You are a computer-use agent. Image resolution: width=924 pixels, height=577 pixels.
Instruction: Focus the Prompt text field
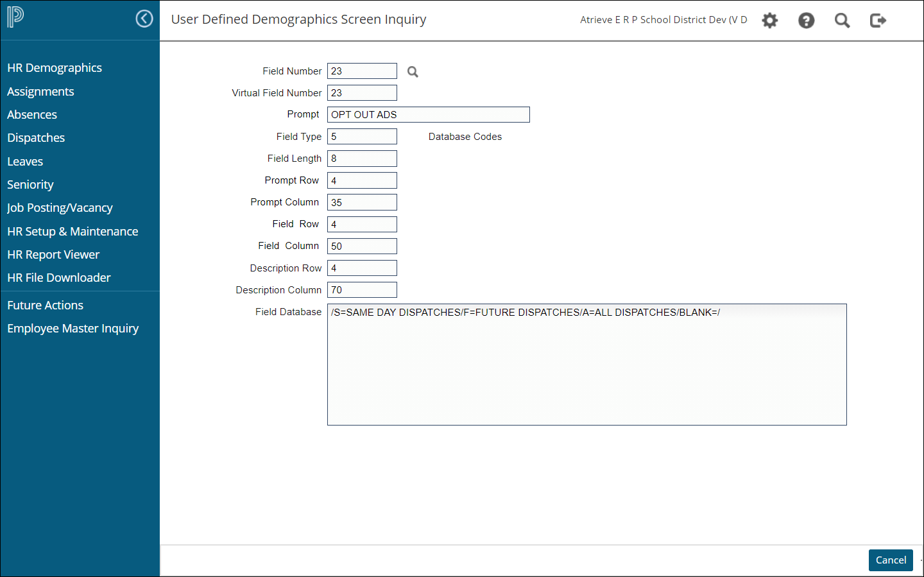(x=428, y=115)
